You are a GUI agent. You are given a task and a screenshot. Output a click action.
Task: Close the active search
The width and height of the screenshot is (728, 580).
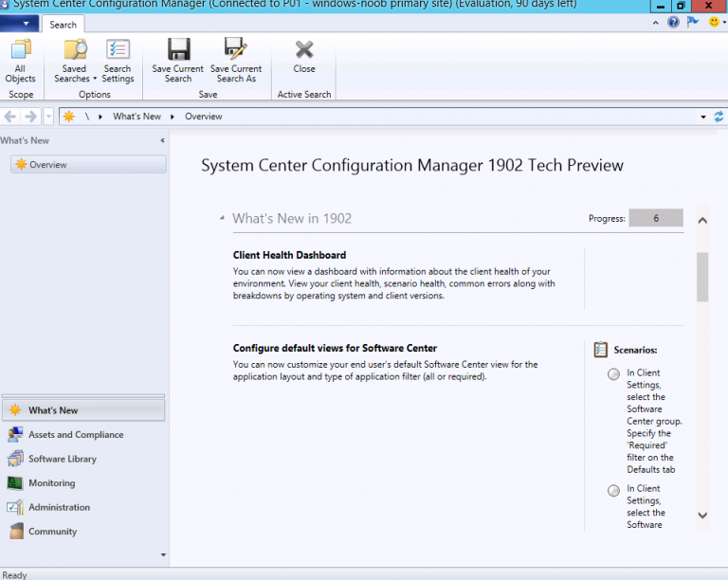tap(304, 56)
